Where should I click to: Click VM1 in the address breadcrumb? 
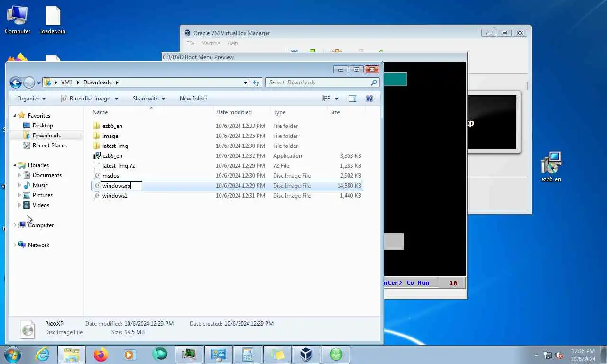[66, 82]
